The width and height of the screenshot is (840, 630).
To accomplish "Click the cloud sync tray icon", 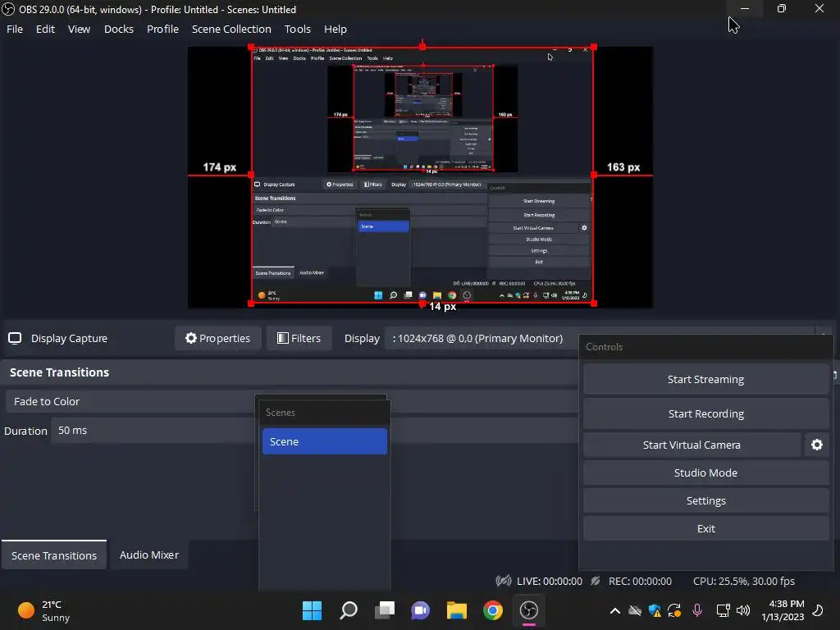I will (x=635, y=610).
